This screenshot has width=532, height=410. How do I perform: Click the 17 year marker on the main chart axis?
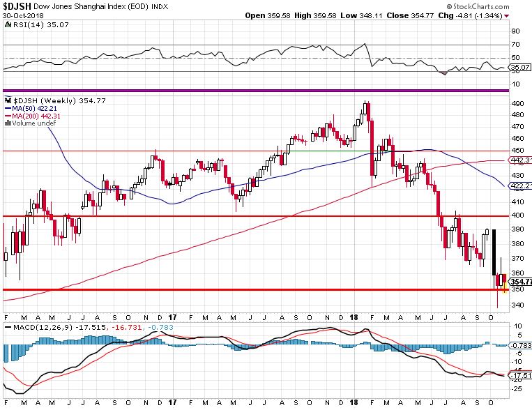pyautogui.click(x=171, y=316)
